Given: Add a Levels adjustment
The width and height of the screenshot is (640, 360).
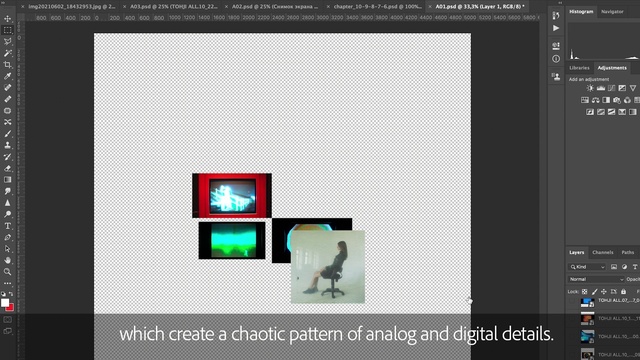Looking at the screenshot, I should pyautogui.click(x=601, y=88).
